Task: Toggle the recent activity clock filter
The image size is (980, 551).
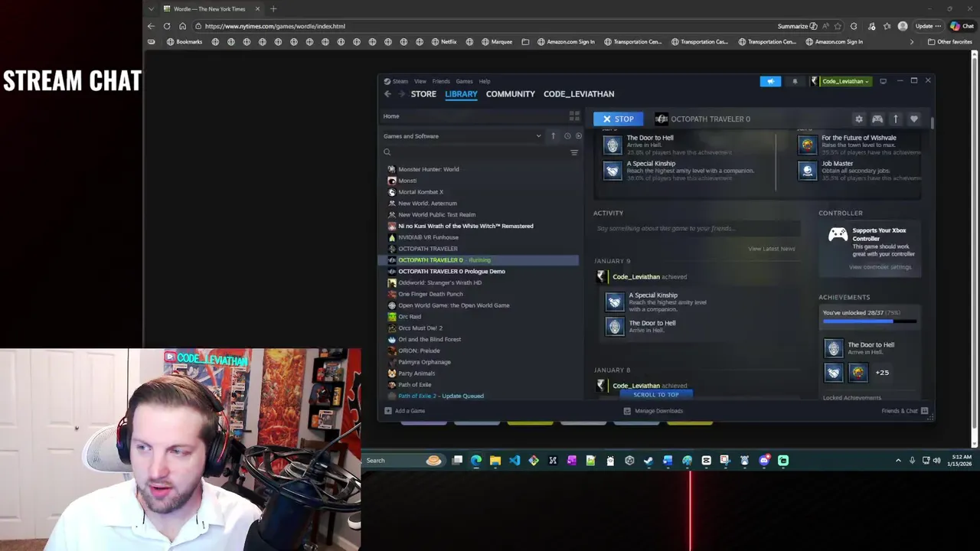Action: point(567,136)
